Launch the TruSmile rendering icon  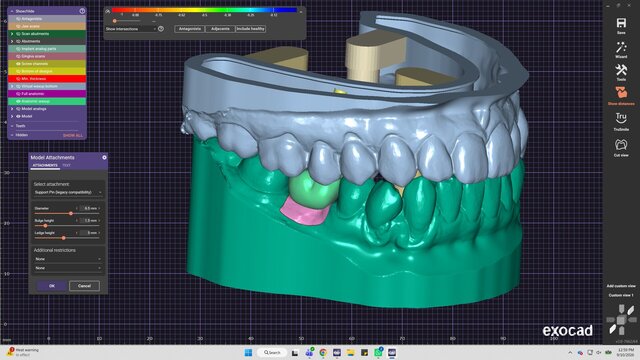point(621,119)
